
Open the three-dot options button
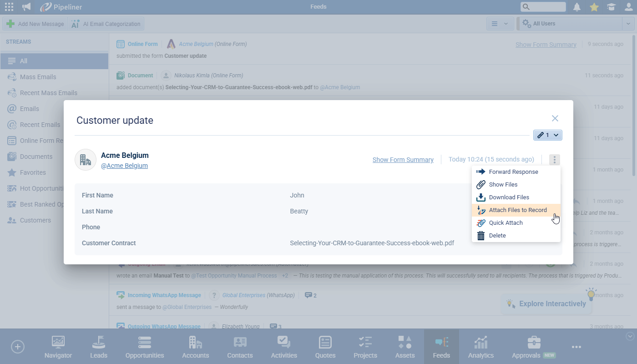pyautogui.click(x=554, y=160)
